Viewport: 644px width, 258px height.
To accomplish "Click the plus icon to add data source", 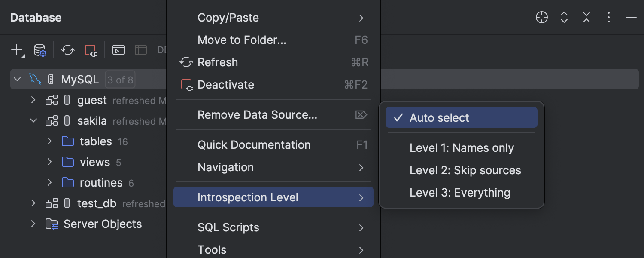I will pyautogui.click(x=17, y=50).
